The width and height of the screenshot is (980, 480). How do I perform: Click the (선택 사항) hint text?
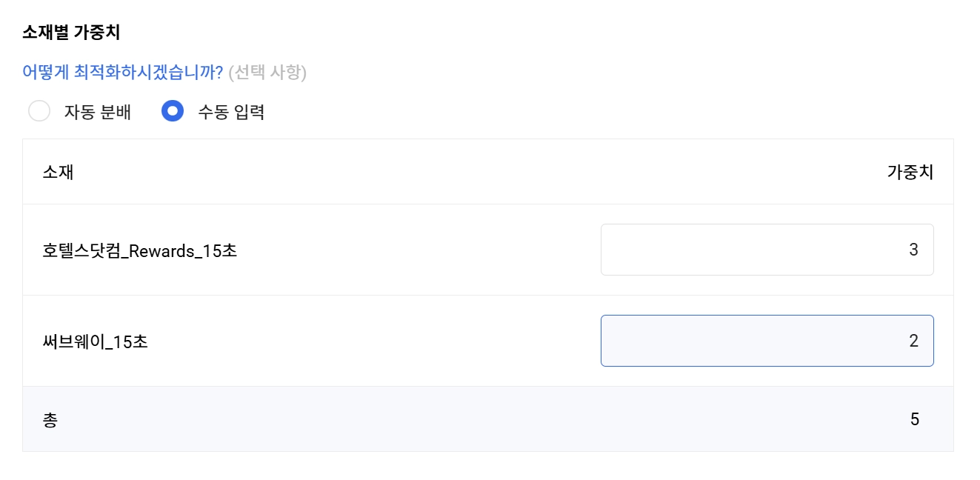point(267,73)
